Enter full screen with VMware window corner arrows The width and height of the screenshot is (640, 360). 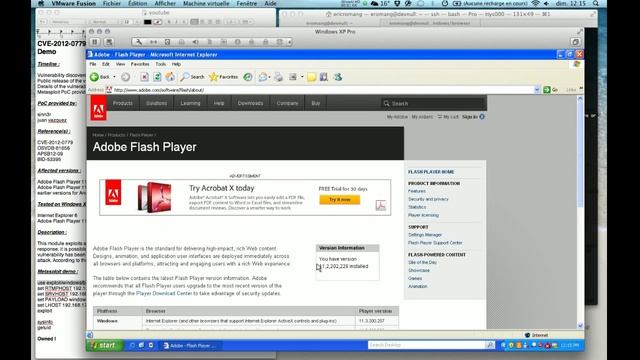click(x=580, y=31)
